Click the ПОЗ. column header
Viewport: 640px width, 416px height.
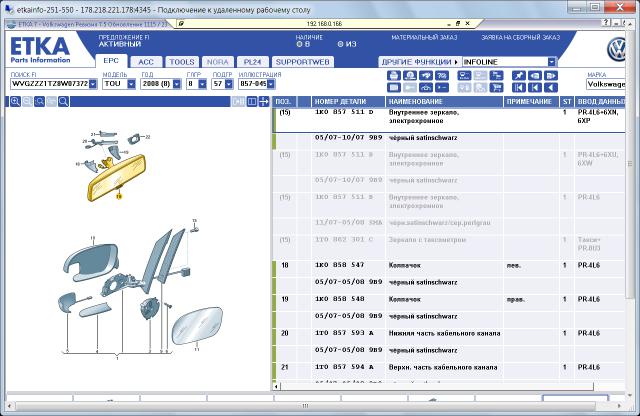coord(284,102)
